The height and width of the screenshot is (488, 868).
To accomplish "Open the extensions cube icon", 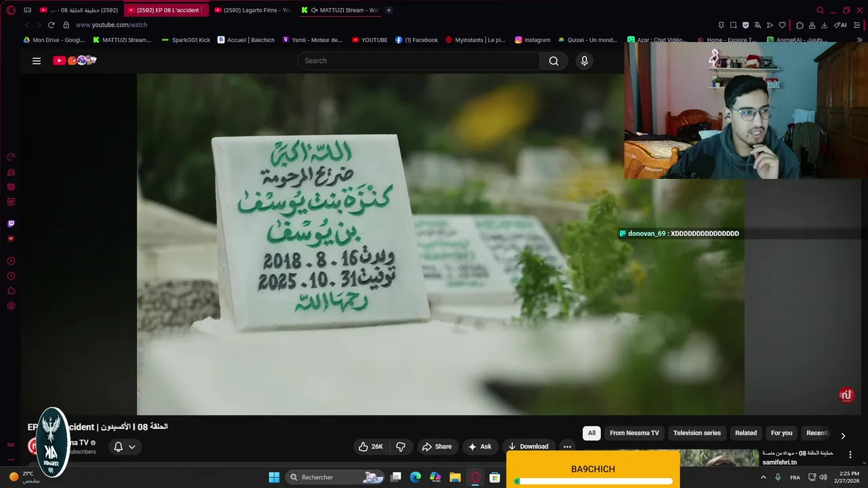I will tap(800, 25).
